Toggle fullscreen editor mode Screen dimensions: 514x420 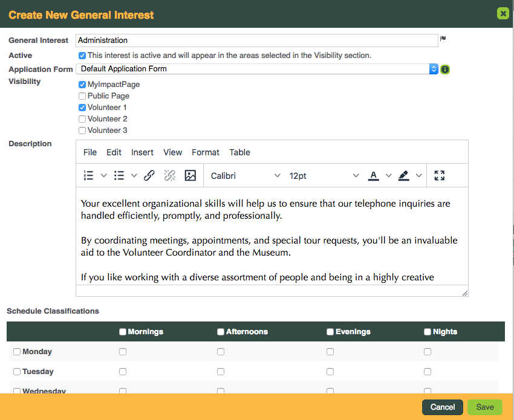click(439, 176)
